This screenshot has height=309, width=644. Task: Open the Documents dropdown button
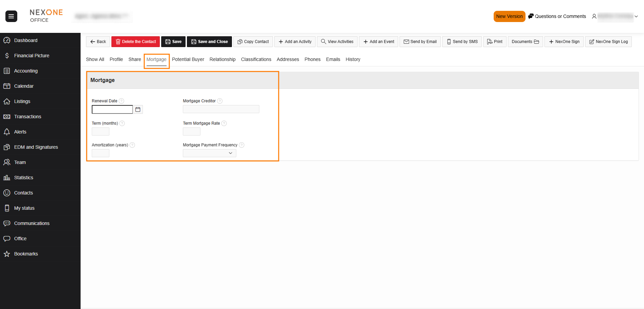tap(525, 42)
